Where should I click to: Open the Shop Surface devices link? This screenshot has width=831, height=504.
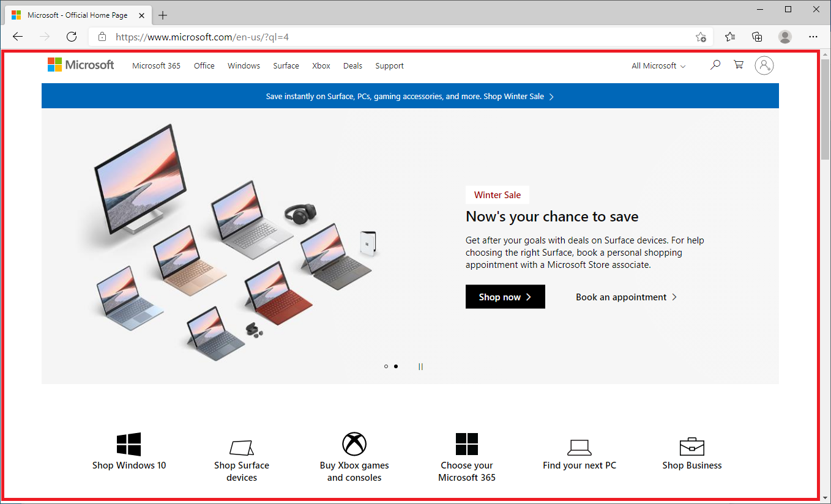242,472
